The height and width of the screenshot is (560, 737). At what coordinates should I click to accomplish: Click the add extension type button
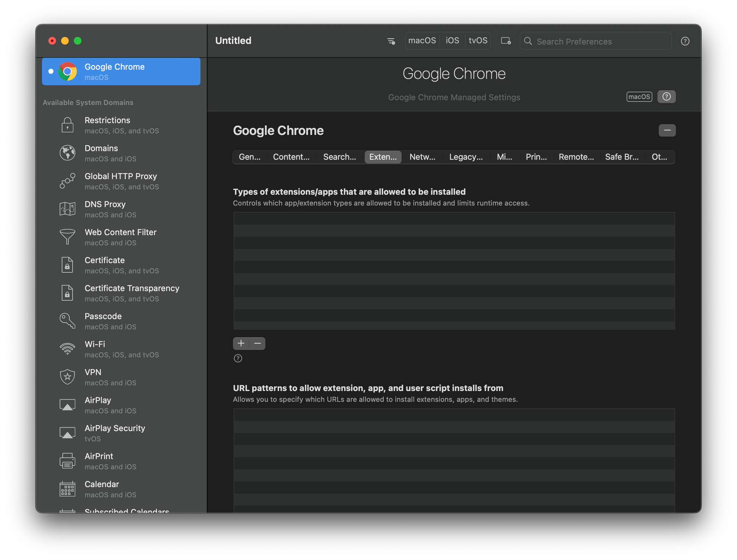241,343
